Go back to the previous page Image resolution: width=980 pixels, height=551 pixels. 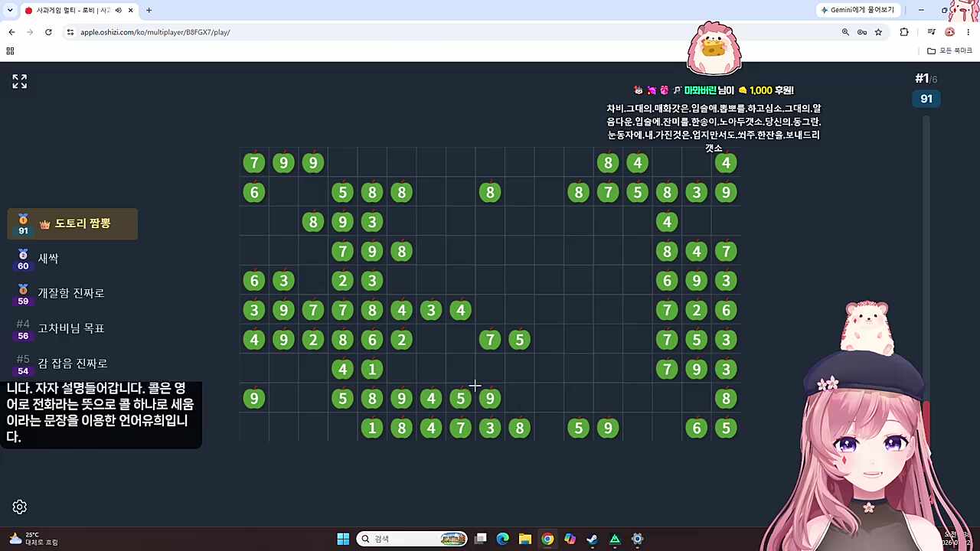tap(11, 32)
